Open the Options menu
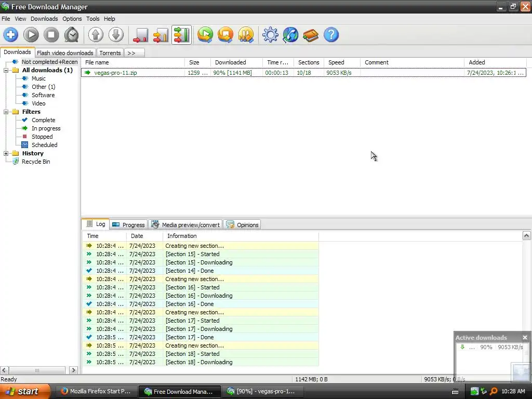This screenshot has width=532, height=399. click(x=72, y=19)
